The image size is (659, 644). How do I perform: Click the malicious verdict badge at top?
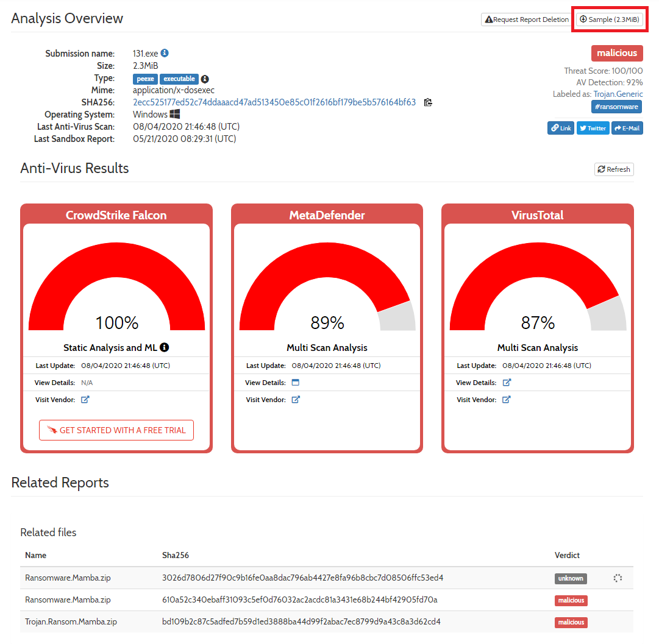(x=617, y=53)
